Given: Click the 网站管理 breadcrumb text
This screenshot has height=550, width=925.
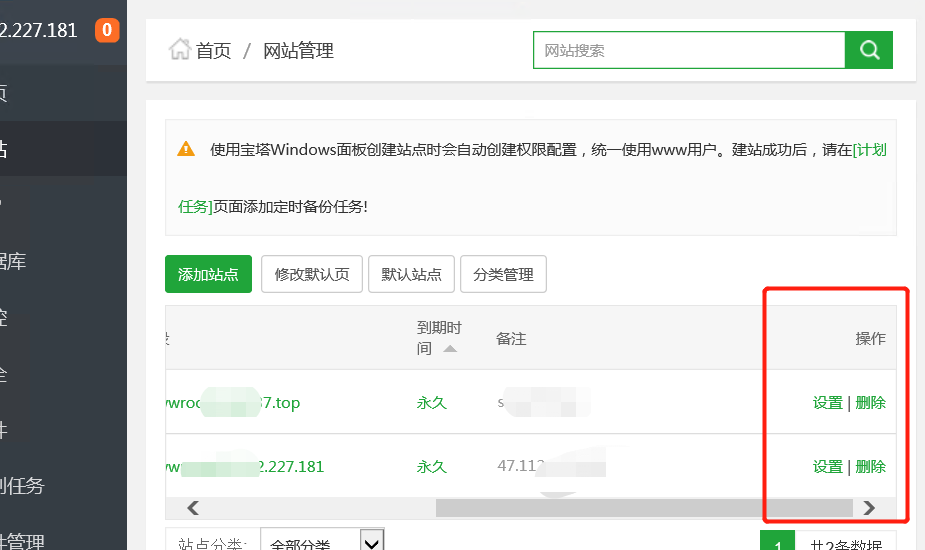Looking at the screenshot, I should click(298, 51).
